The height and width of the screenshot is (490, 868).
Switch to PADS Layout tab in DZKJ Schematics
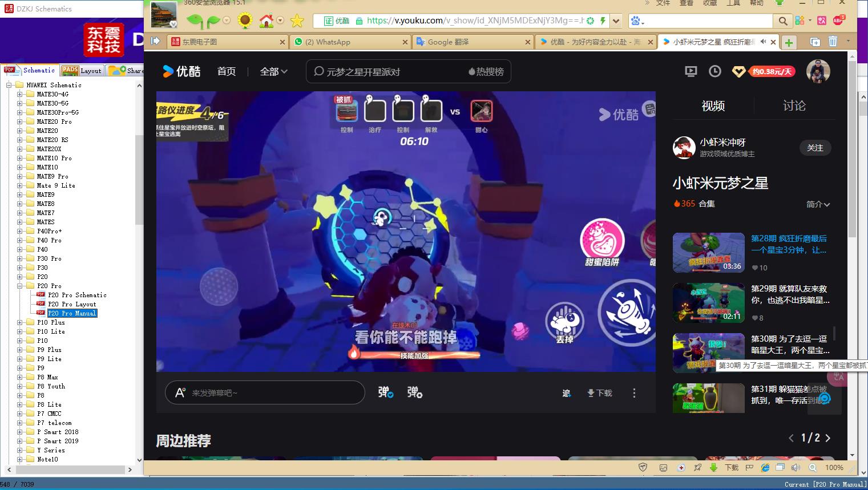(82, 70)
